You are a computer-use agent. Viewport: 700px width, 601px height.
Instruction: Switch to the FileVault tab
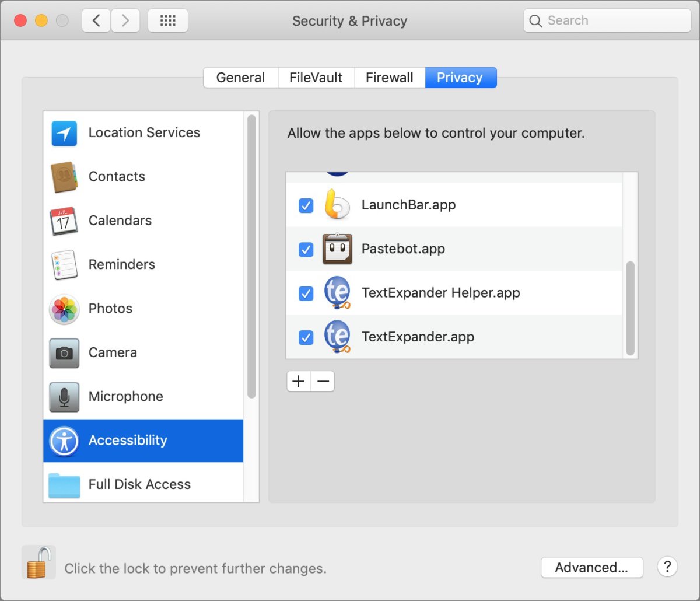point(316,78)
